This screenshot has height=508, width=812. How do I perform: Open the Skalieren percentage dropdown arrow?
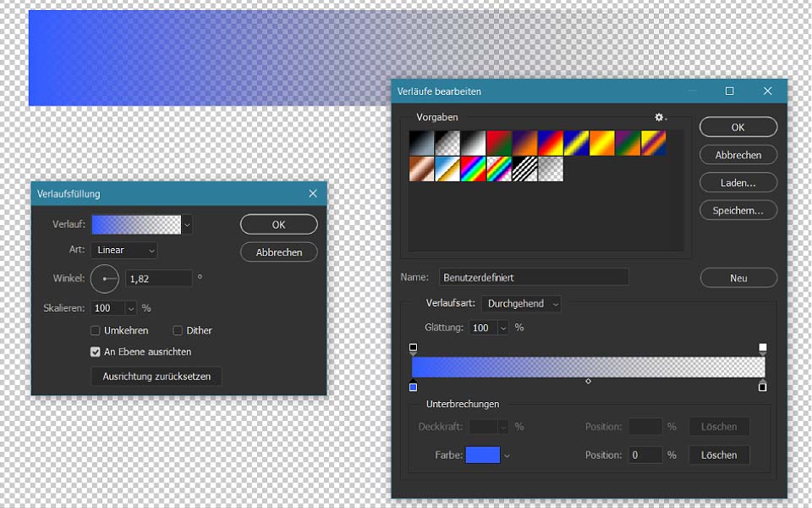click(x=131, y=308)
